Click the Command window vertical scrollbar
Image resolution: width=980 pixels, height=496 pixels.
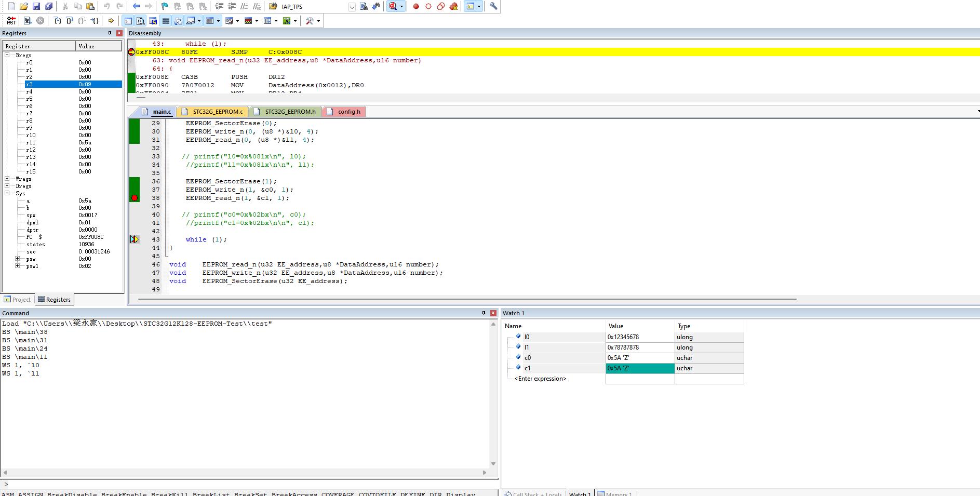click(493, 394)
